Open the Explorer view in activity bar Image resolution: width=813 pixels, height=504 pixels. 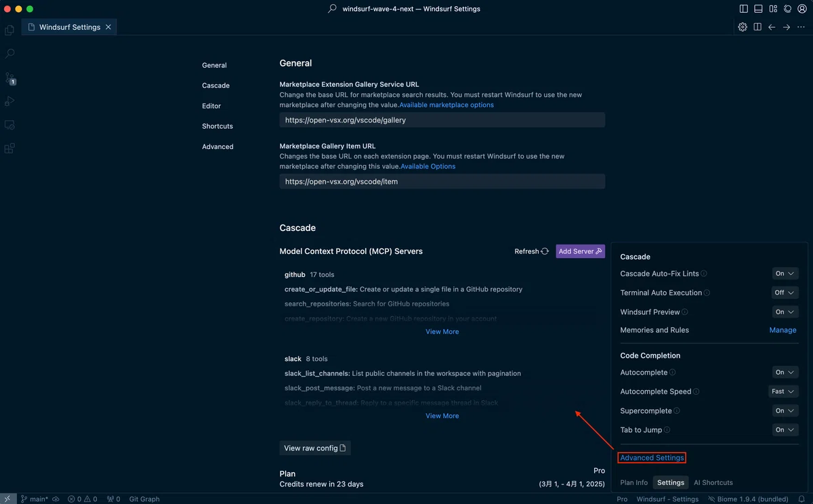9,30
